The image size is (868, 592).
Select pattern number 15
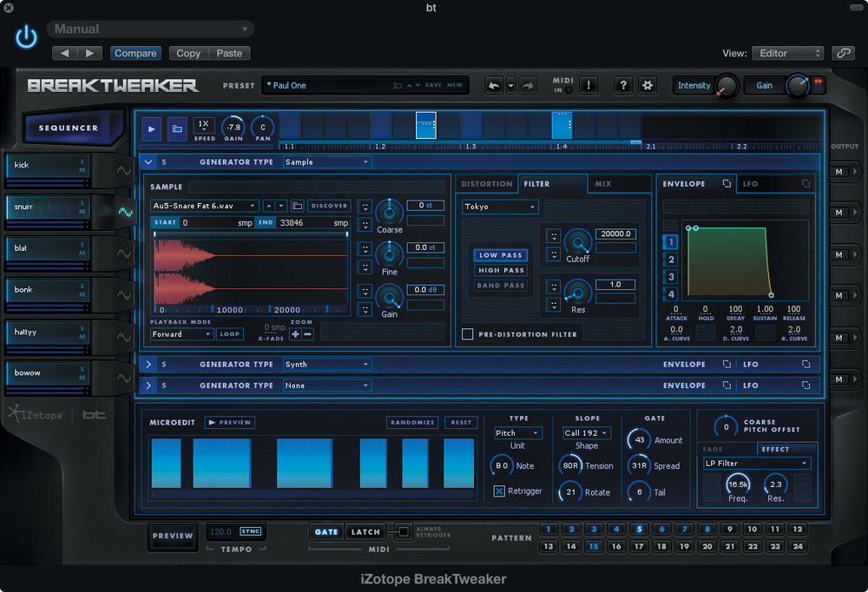click(x=594, y=546)
